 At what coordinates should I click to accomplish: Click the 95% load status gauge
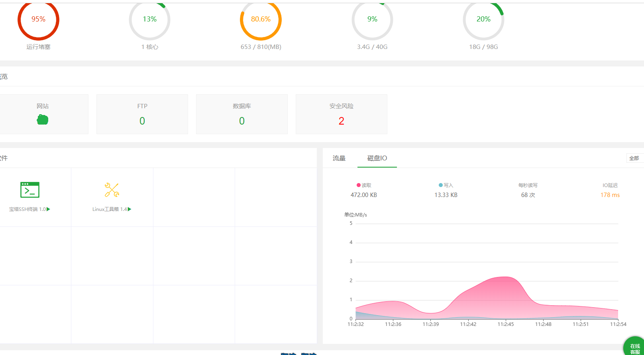point(39,20)
